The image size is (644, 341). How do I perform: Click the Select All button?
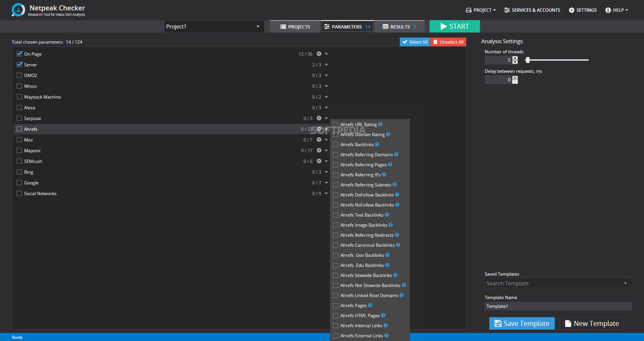click(x=415, y=42)
